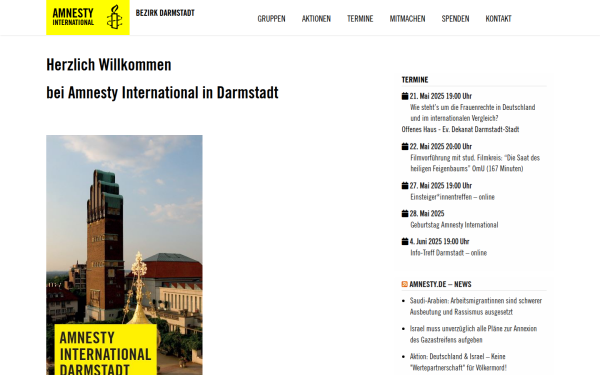600x375 pixels.
Task: Open the Mitmachen navigation item
Action: (407, 18)
